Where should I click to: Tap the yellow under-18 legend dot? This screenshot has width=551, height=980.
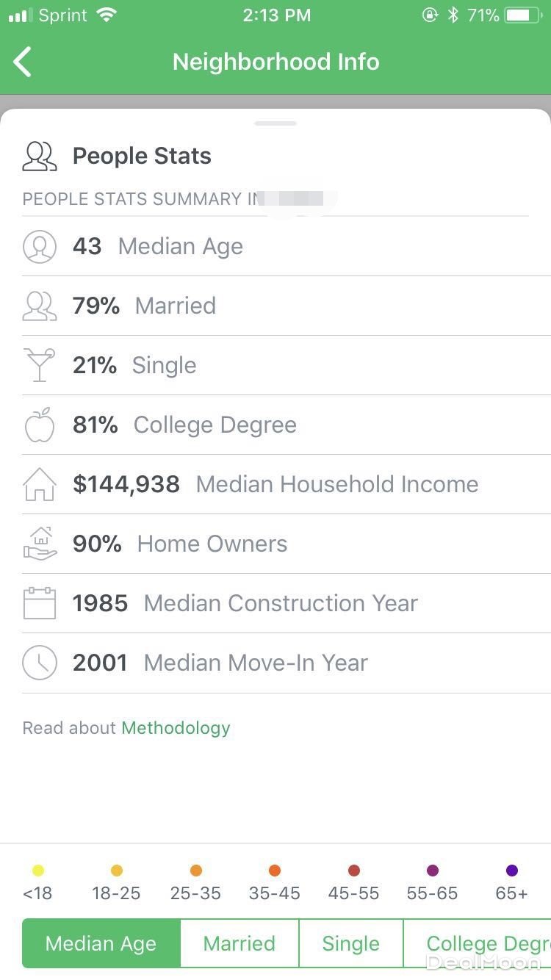point(38,871)
